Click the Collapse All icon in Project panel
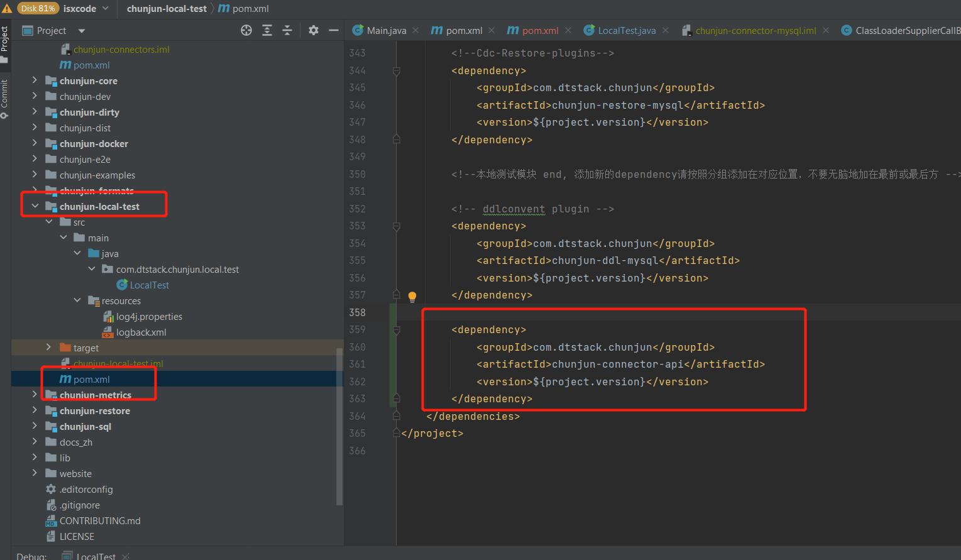The width and height of the screenshot is (961, 560). coord(287,30)
